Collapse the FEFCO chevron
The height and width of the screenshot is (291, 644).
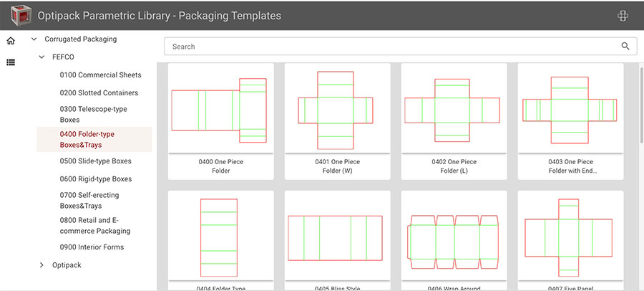[x=42, y=57]
